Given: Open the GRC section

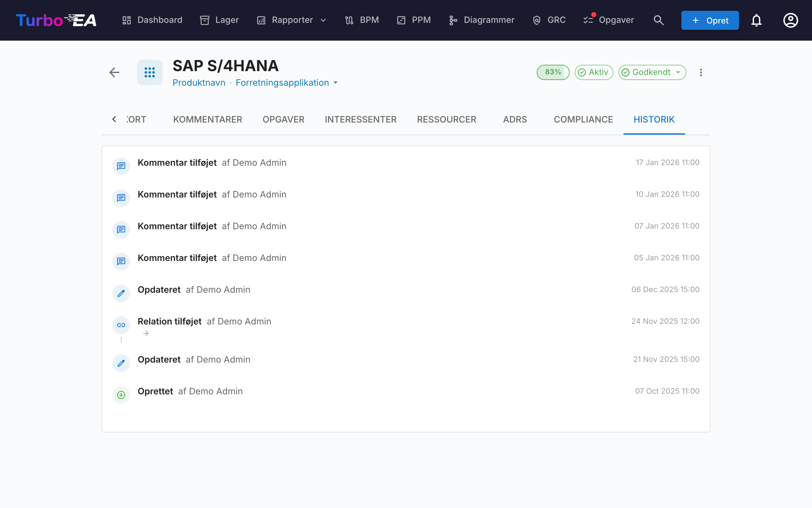Looking at the screenshot, I should click(x=549, y=20).
